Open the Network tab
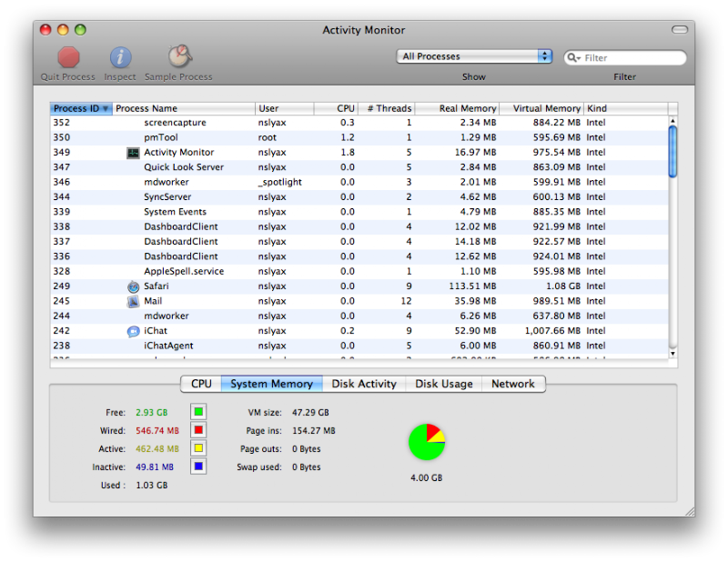The width and height of the screenshot is (728, 562). 513,384
